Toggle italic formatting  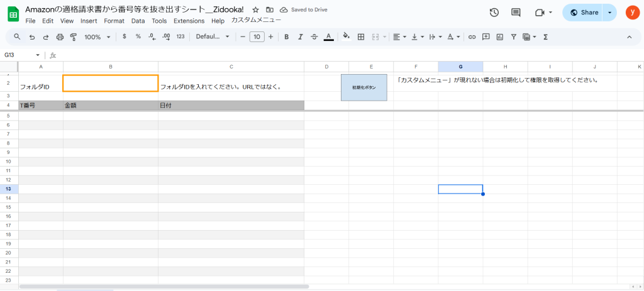[300, 37]
